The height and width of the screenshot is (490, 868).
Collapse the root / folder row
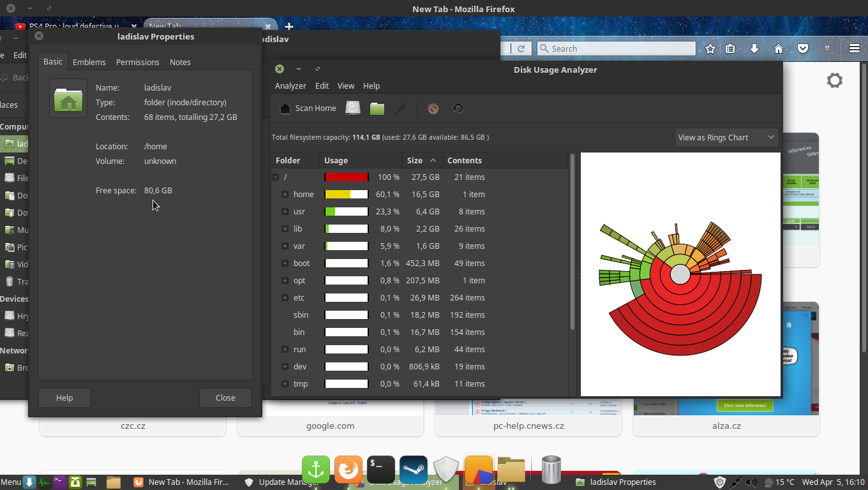276,177
